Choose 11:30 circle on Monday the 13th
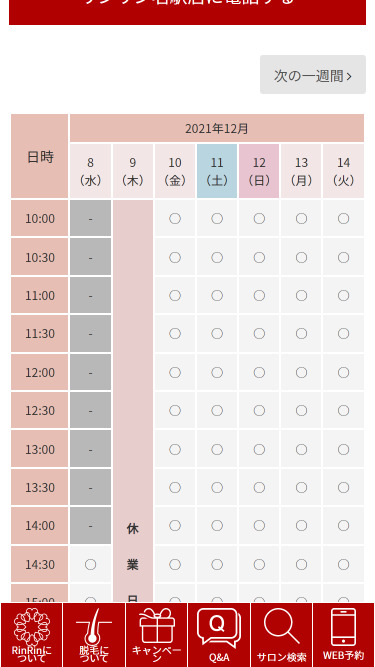 coord(301,334)
